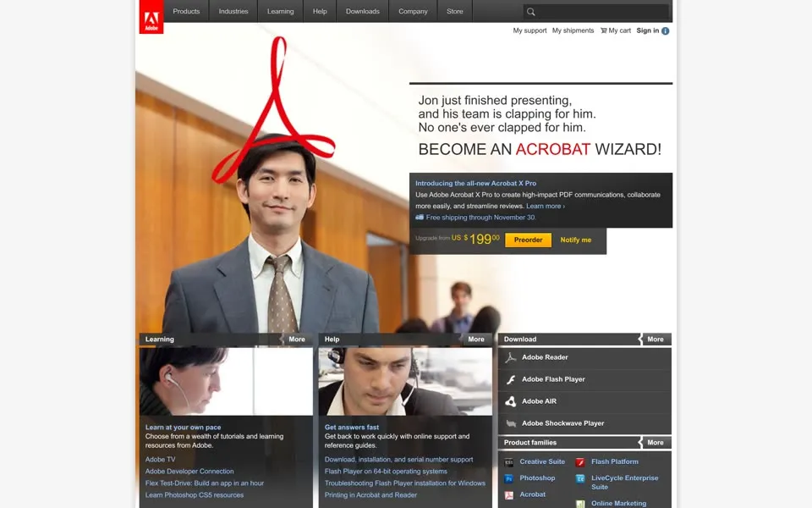
Task: Click the Adobe AIR icon
Action: (x=511, y=401)
